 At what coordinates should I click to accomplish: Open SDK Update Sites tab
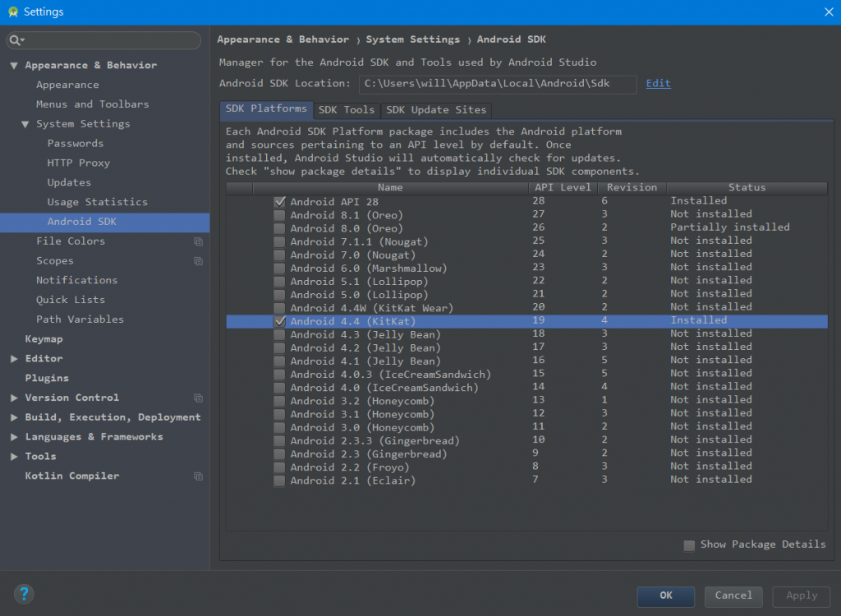click(x=436, y=110)
